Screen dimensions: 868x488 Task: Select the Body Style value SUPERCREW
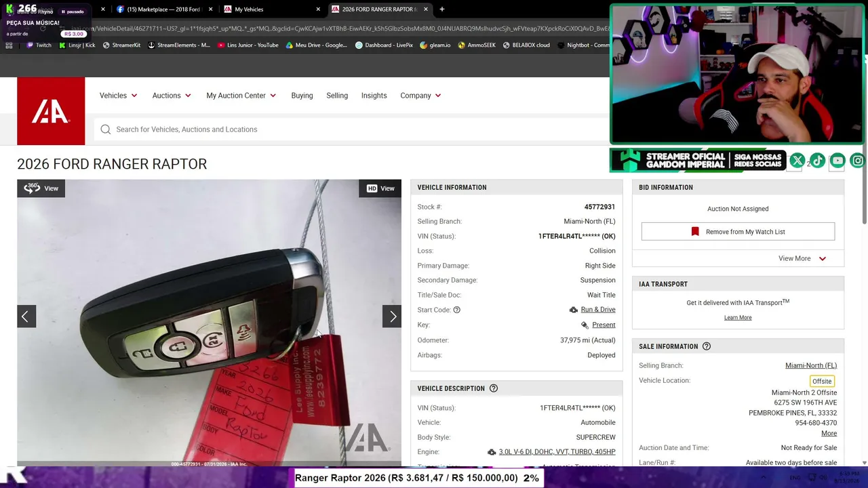tap(596, 438)
